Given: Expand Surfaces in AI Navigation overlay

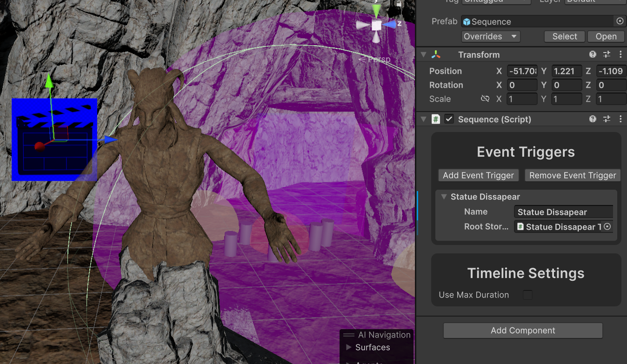Looking at the screenshot, I should point(349,347).
